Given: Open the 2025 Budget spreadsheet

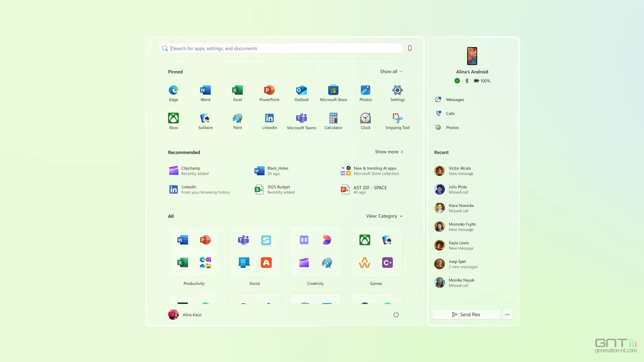Looking at the screenshot, I should [275, 189].
